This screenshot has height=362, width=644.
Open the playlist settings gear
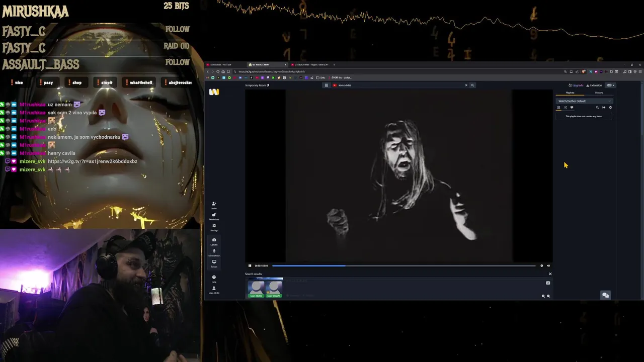[610, 107]
